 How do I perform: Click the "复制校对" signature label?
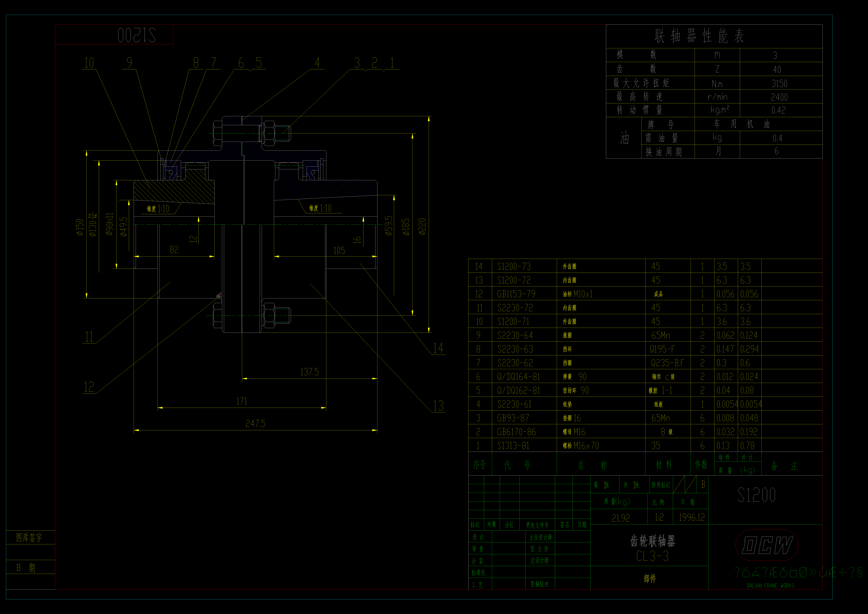click(539, 584)
